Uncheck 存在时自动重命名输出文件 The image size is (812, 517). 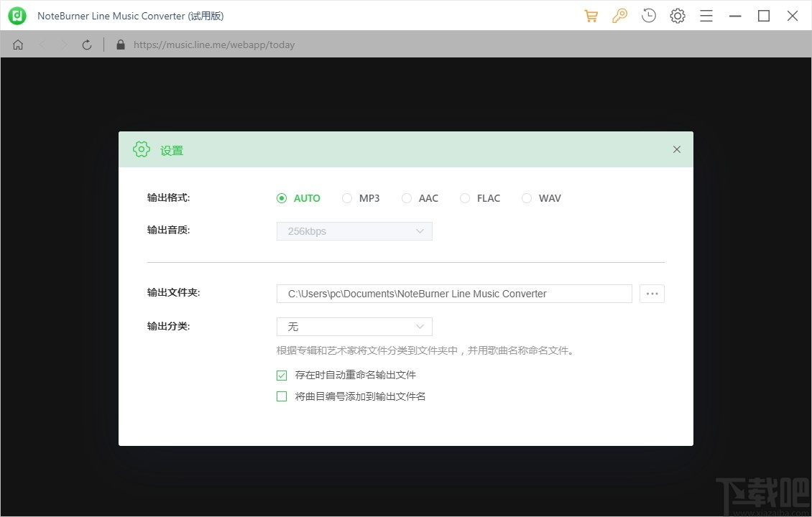[282, 375]
